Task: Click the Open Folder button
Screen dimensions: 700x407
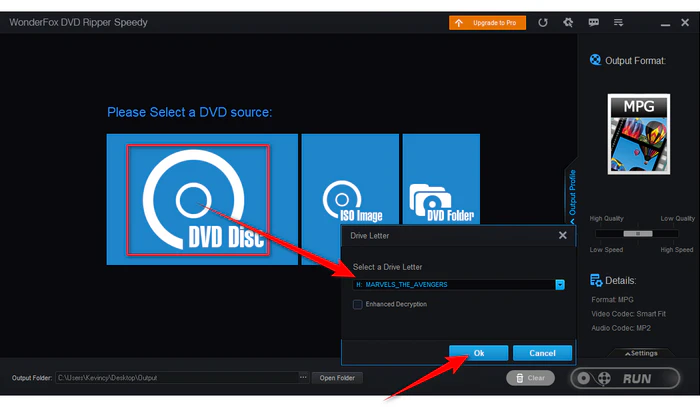Action: point(337,378)
